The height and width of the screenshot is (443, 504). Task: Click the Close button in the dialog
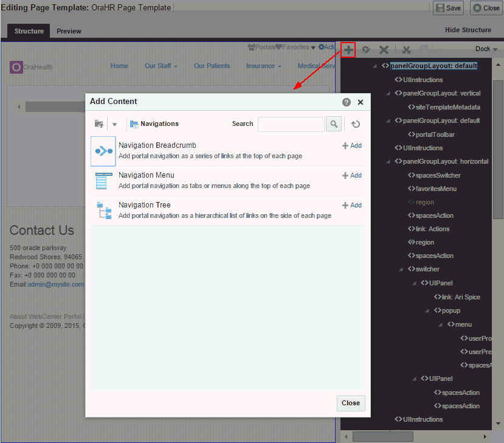351,403
